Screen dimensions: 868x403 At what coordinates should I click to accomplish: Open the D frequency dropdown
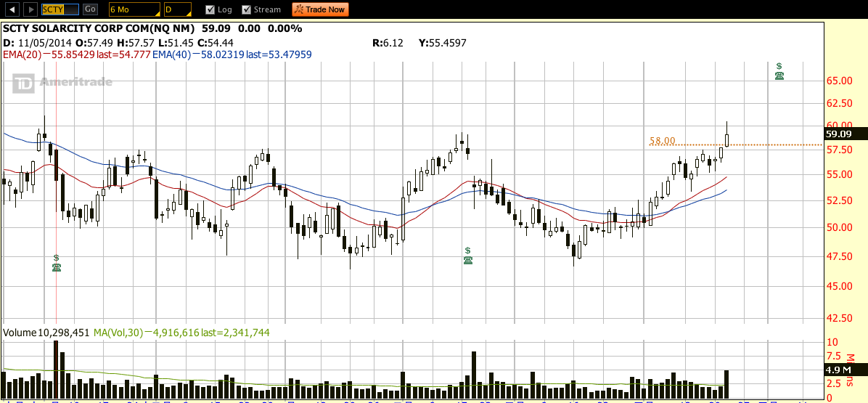178,9
